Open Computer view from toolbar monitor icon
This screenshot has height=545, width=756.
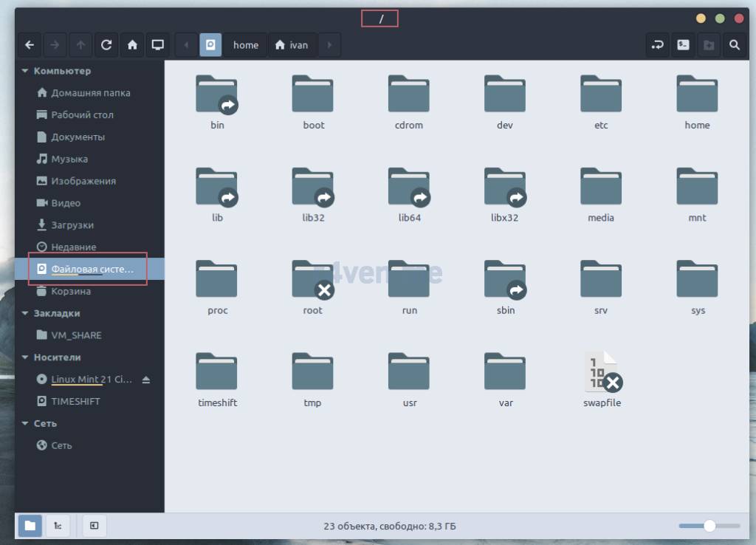[157, 45]
